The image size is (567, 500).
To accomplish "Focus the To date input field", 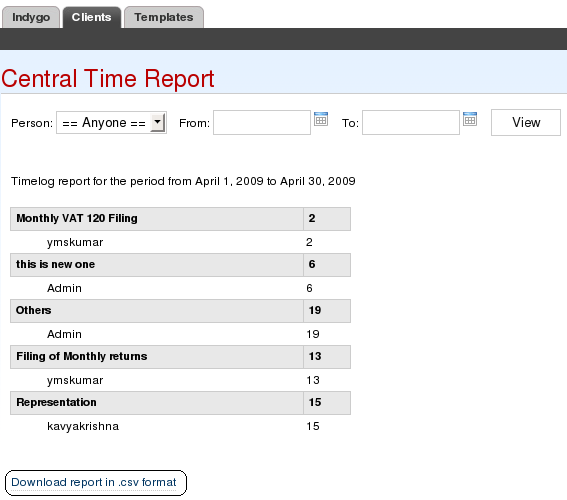I will tap(411, 123).
